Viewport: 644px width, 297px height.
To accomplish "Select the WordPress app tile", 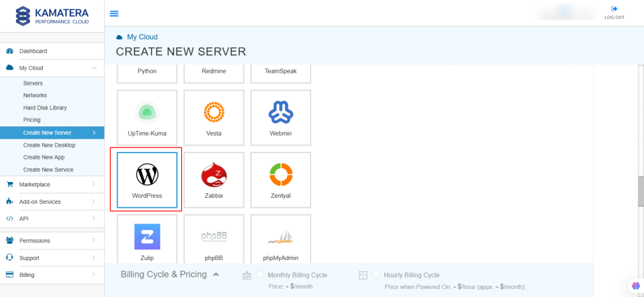I will (147, 180).
